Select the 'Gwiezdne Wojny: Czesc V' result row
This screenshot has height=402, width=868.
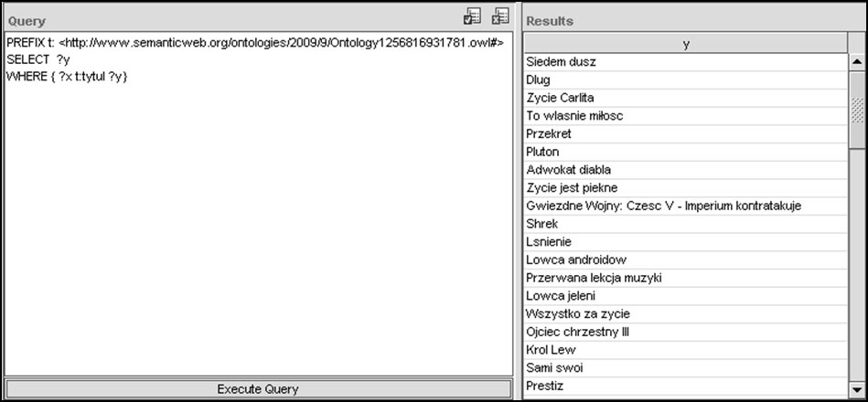click(x=686, y=206)
